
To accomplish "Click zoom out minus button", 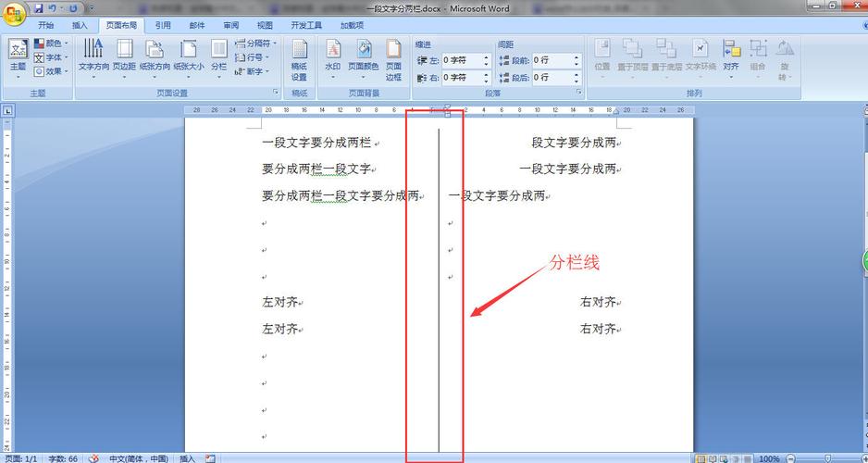I will (789, 458).
